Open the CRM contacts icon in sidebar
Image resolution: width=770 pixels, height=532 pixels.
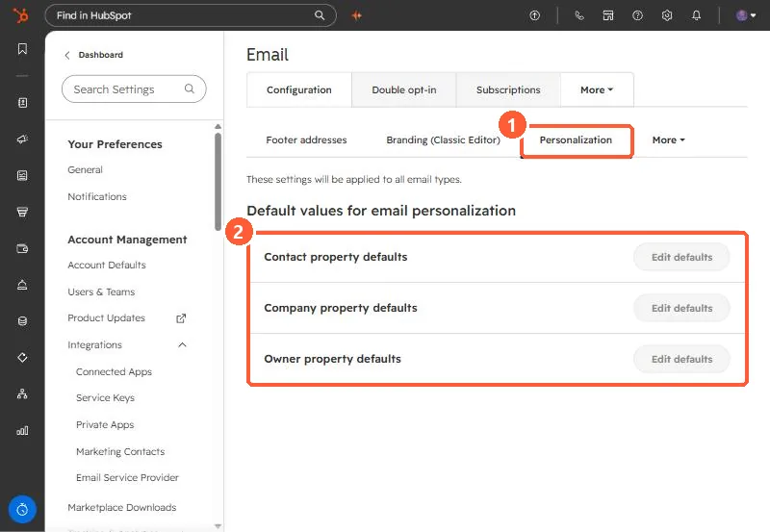(x=22, y=103)
